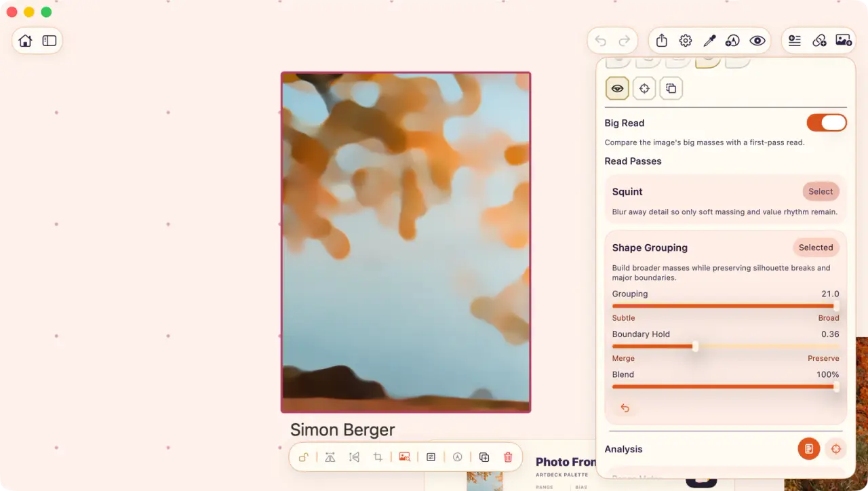Open the Share export icon
Image resolution: width=868 pixels, height=491 pixels.
pyautogui.click(x=662, y=41)
